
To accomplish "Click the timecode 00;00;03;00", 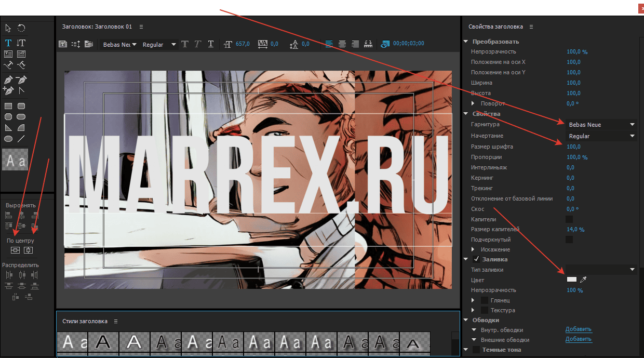I will pos(409,44).
